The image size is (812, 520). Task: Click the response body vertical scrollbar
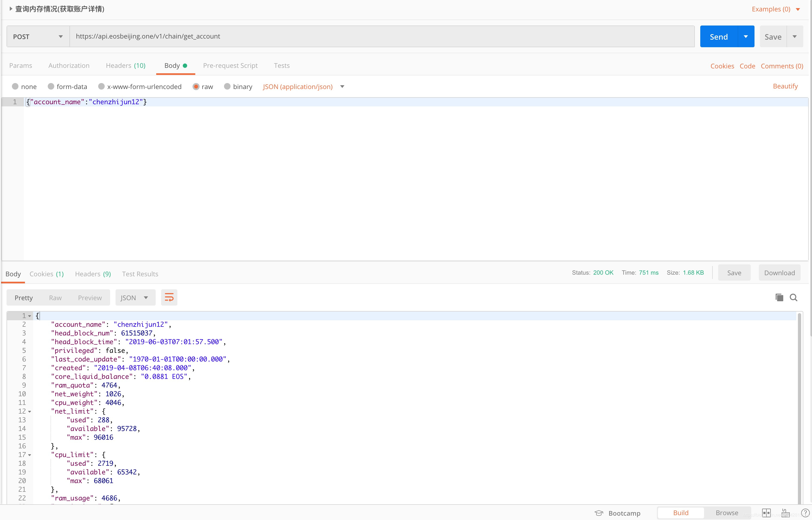click(x=799, y=405)
